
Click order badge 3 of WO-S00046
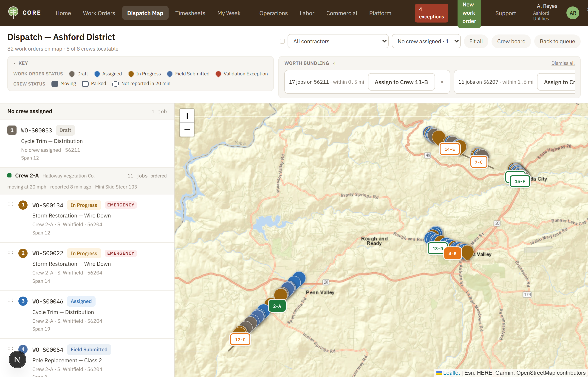pos(23,301)
